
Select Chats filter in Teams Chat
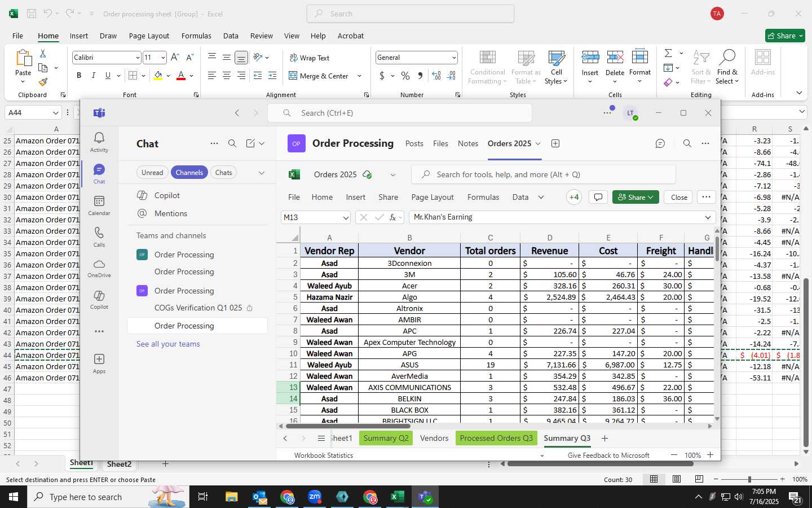224,173
